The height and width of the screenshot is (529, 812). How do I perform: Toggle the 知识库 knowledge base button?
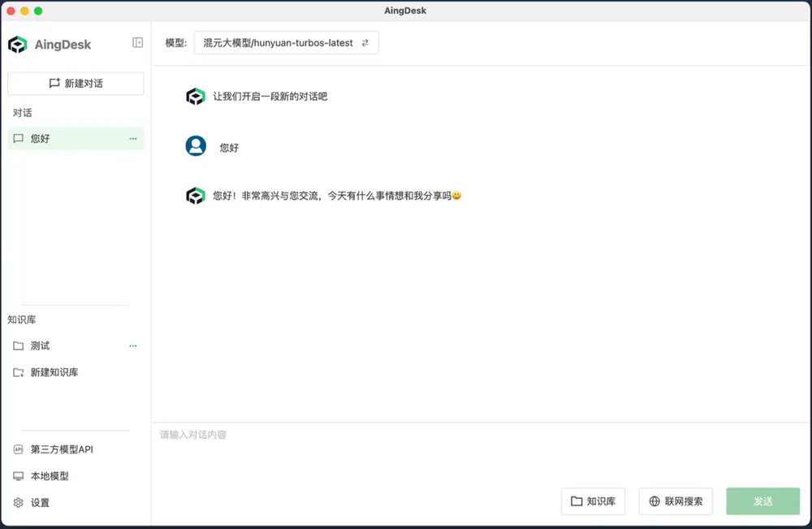pyautogui.click(x=593, y=501)
